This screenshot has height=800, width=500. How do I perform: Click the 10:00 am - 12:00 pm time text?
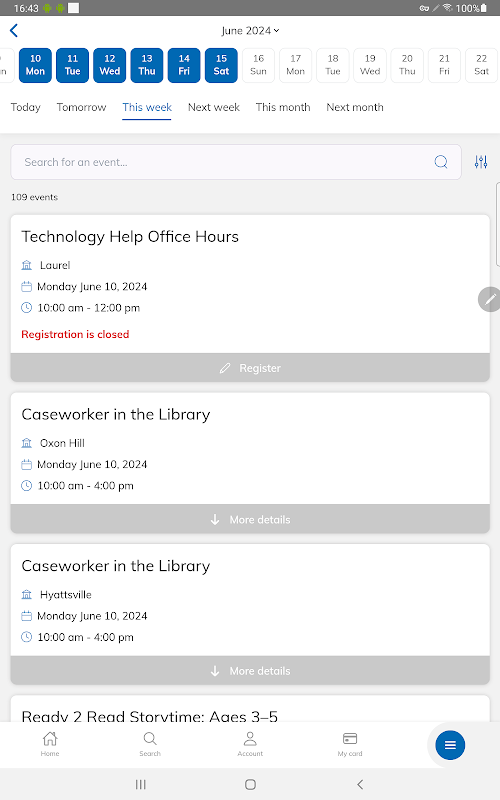(x=89, y=308)
